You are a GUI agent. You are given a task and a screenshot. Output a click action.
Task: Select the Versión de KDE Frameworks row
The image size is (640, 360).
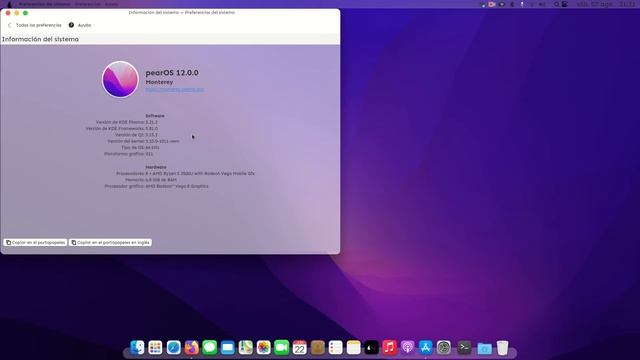point(122,128)
